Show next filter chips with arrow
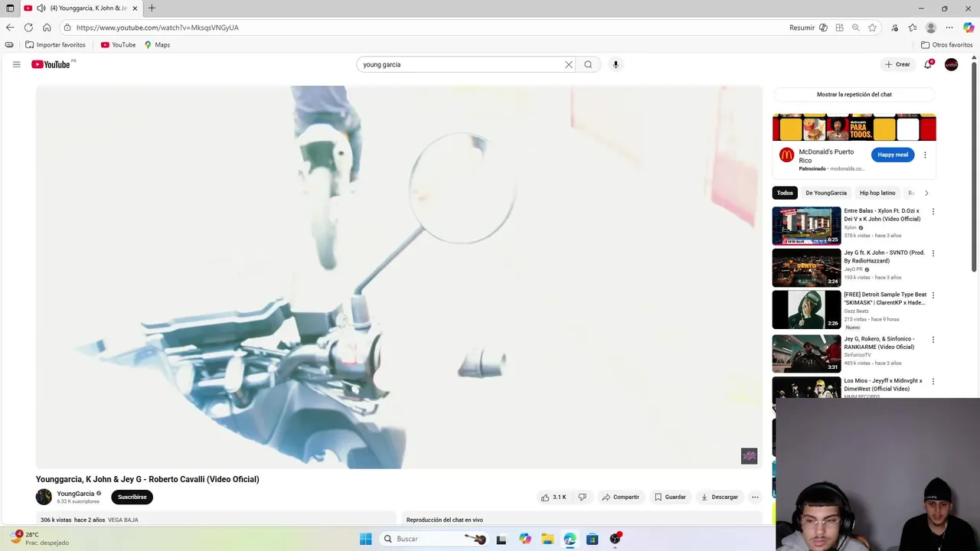980x551 pixels. tap(926, 193)
